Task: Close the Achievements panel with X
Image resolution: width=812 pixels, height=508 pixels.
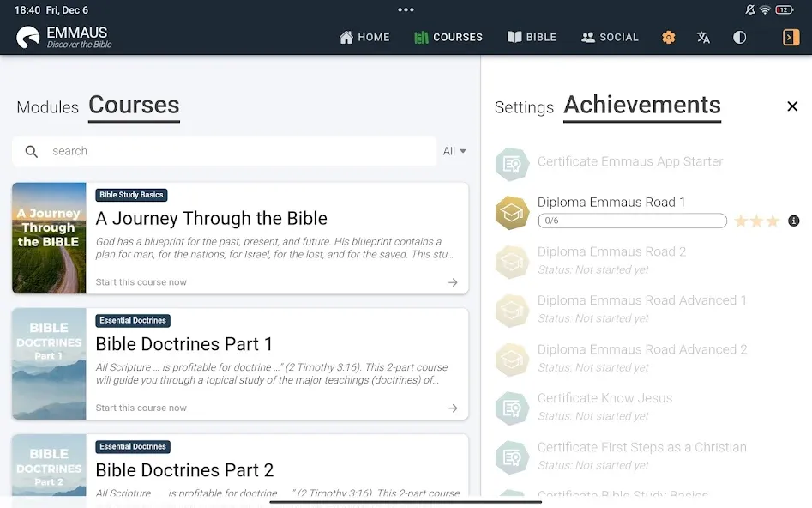Action: click(x=792, y=106)
